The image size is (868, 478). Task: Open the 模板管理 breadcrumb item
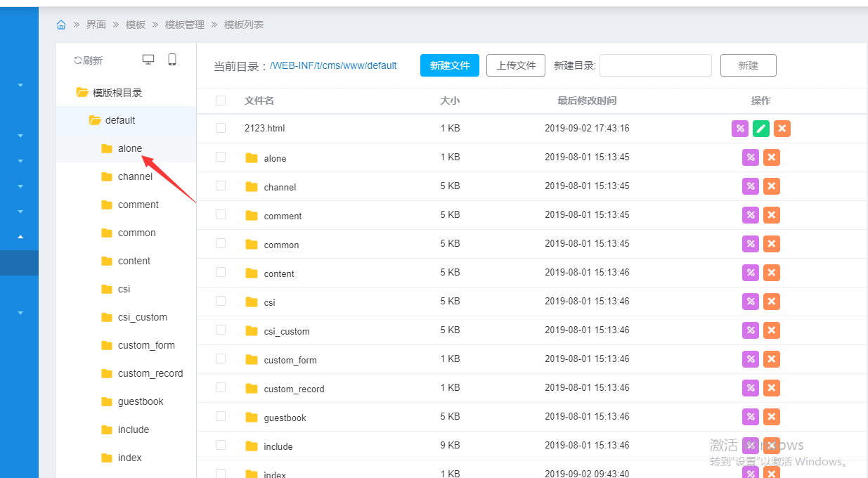click(x=185, y=25)
